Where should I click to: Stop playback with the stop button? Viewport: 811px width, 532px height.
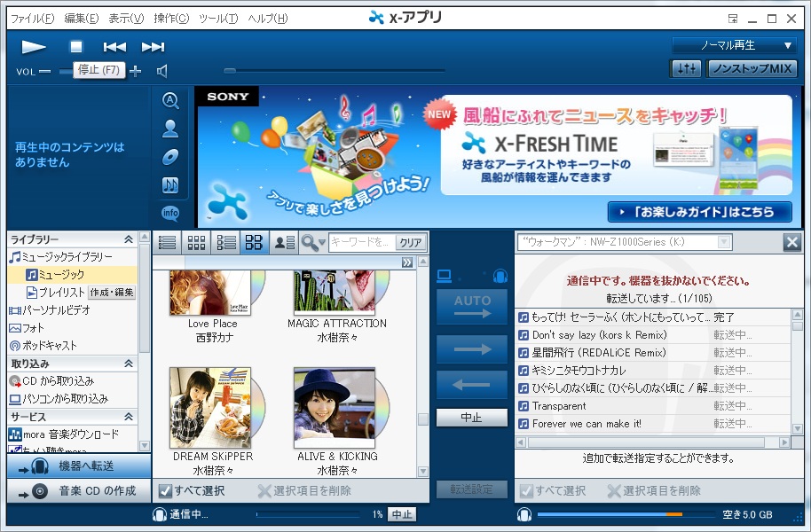click(76, 47)
